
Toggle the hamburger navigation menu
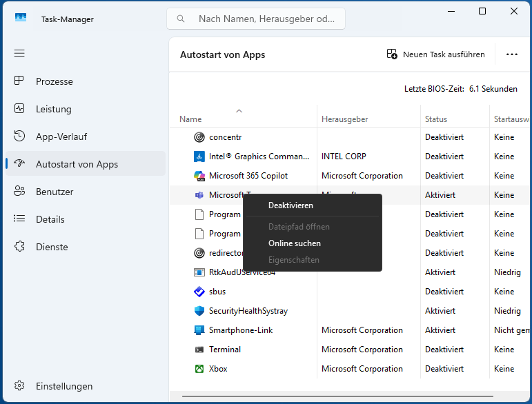click(x=19, y=53)
